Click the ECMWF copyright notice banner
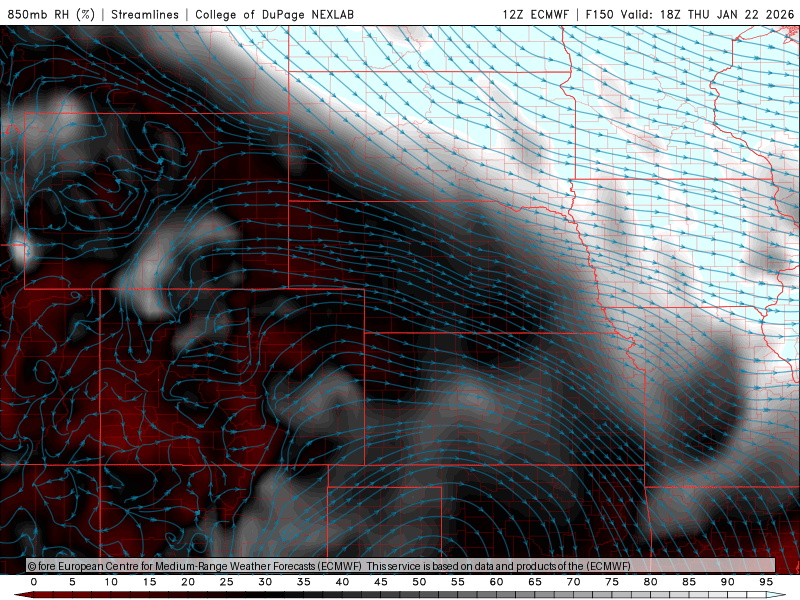This screenshot has width=800, height=600. (401, 566)
